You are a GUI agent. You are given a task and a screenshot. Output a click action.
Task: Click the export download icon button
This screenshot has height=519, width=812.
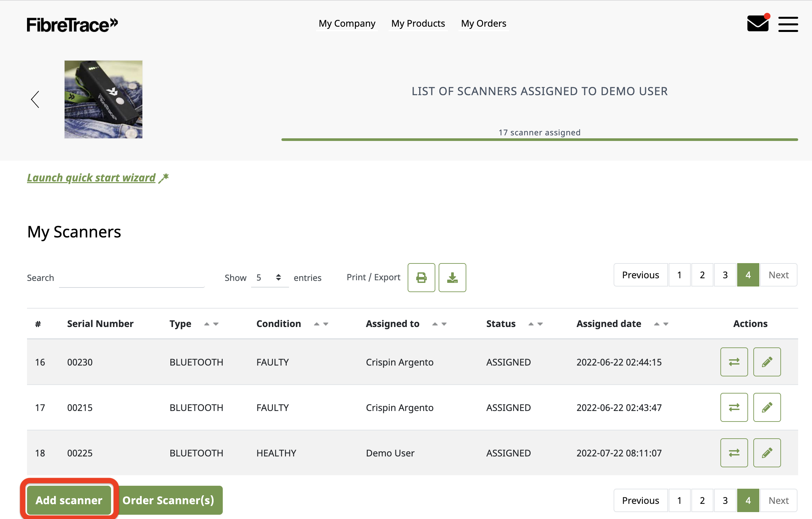tap(452, 278)
